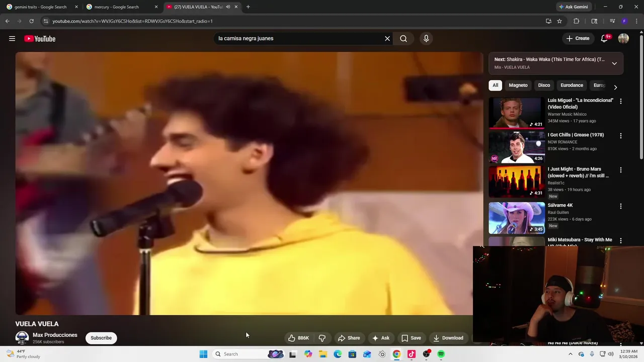Click the Download button

point(448,338)
